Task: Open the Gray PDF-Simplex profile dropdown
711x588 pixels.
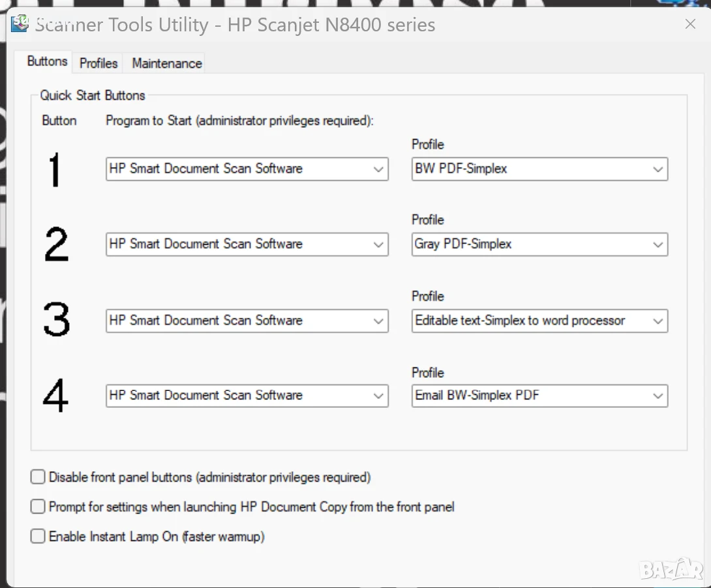Action: [539, 244]
